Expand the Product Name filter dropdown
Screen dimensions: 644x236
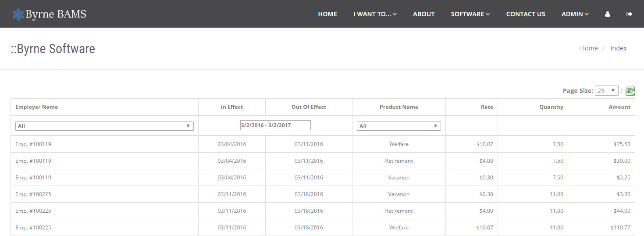[398, 126]
